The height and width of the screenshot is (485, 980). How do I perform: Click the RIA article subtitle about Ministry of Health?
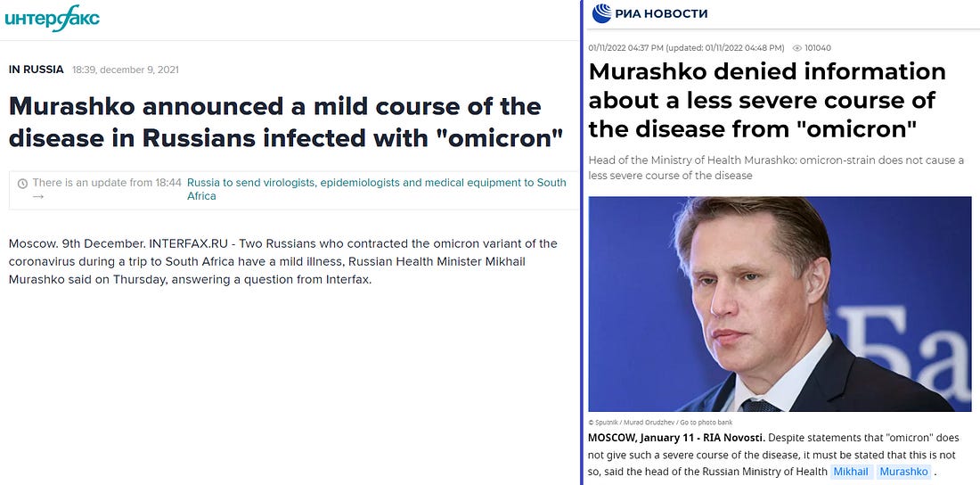pyautogui.click(x=776, y=168)
